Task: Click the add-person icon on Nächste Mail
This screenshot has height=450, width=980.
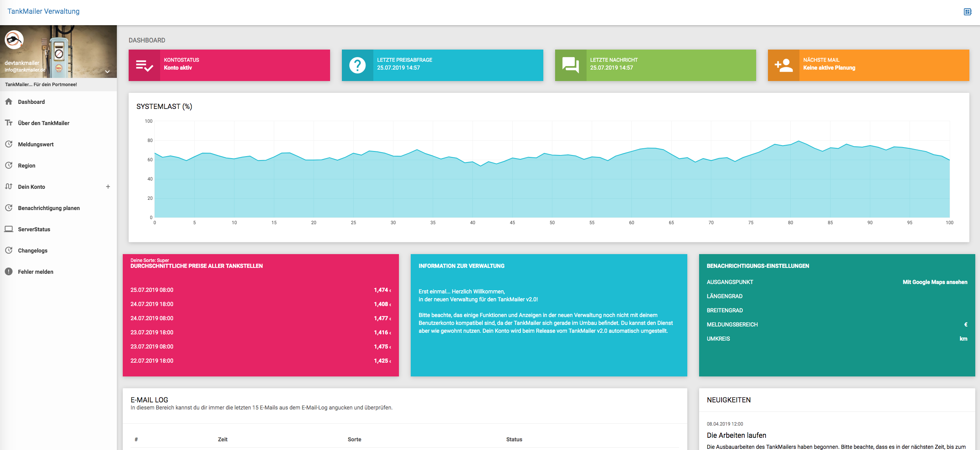Action: point(784,65)
